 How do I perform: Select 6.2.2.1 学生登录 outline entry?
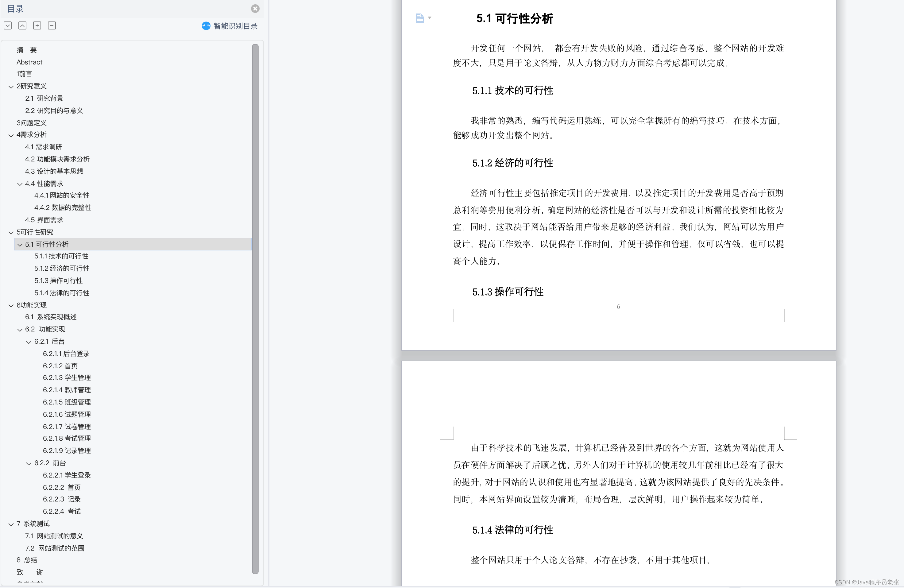[x=67, y=475]
